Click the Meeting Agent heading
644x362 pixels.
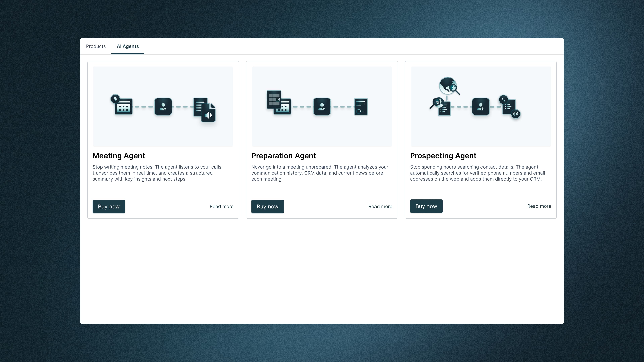pos(119,156)
